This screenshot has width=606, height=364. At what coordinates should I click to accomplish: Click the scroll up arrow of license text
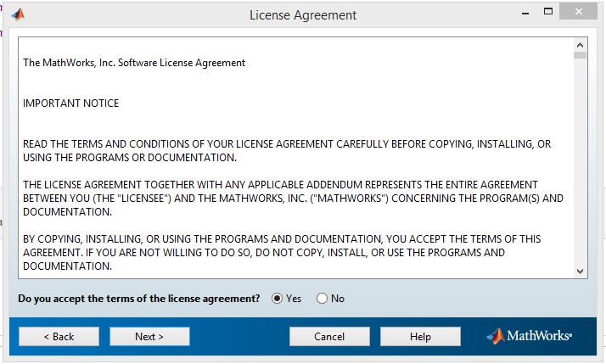[x=580, y=45]
